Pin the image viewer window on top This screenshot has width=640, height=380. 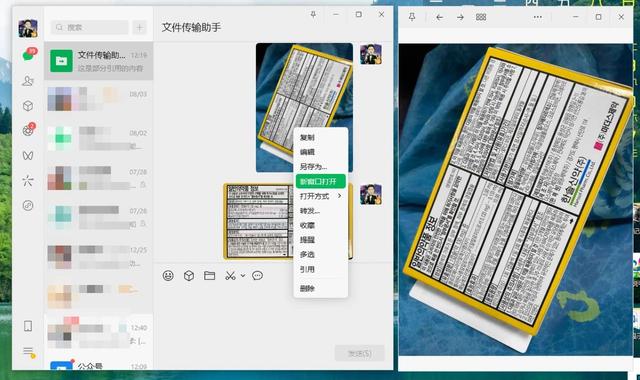point(412,17)
